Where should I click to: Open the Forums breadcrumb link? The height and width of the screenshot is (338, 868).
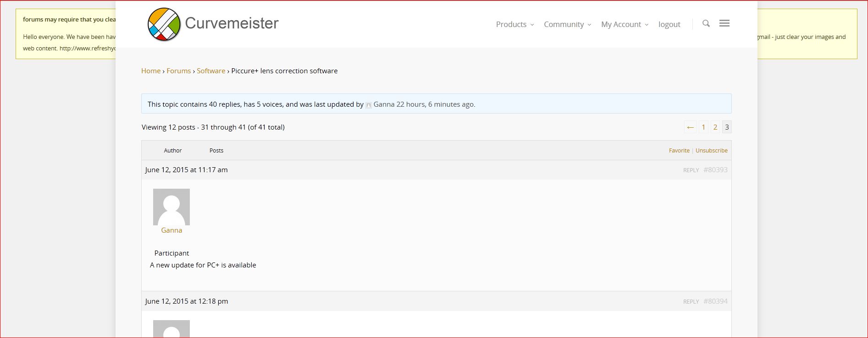click(178, 71)
